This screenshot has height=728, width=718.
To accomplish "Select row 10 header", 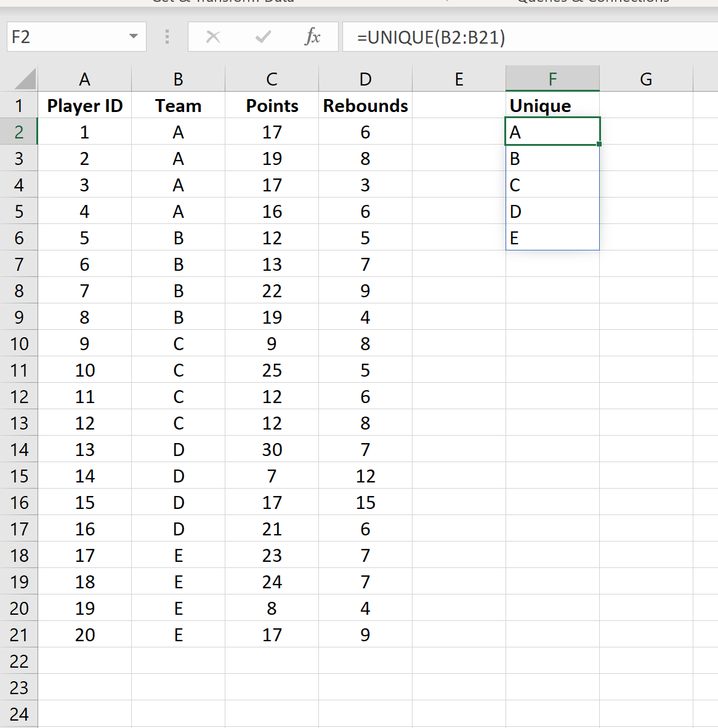I will [19, 344].
